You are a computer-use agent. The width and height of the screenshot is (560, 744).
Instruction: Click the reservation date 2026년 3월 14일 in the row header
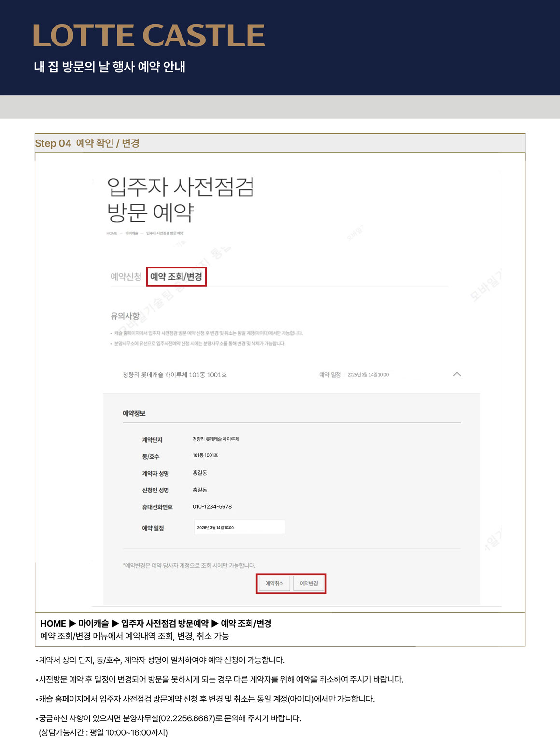pyautogui.click(x=367, y=375)
